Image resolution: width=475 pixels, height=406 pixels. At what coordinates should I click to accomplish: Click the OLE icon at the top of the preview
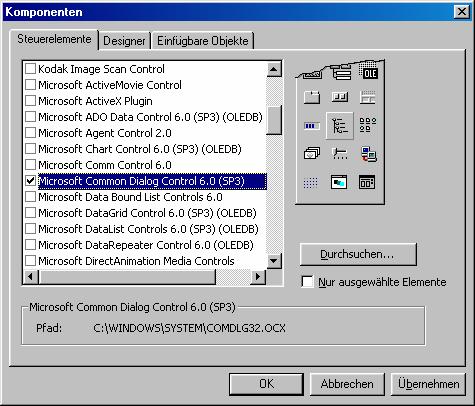[368, 72]
